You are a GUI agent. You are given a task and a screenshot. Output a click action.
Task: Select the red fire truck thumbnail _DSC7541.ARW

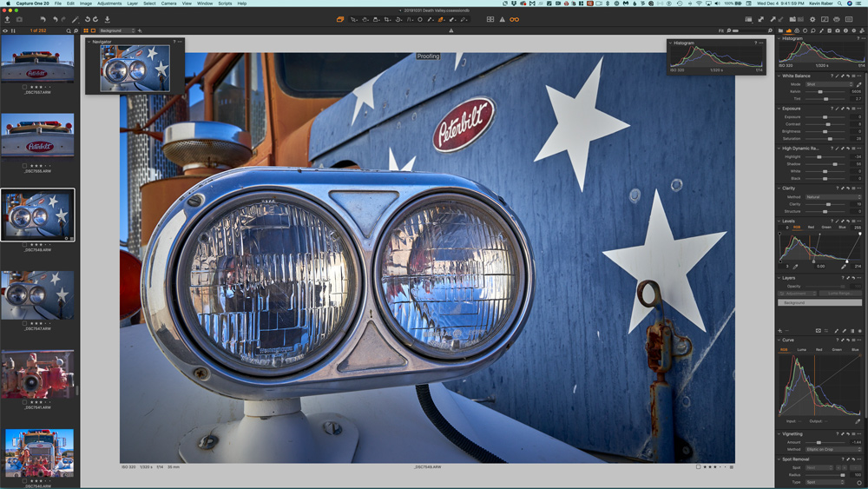[38, 374]
